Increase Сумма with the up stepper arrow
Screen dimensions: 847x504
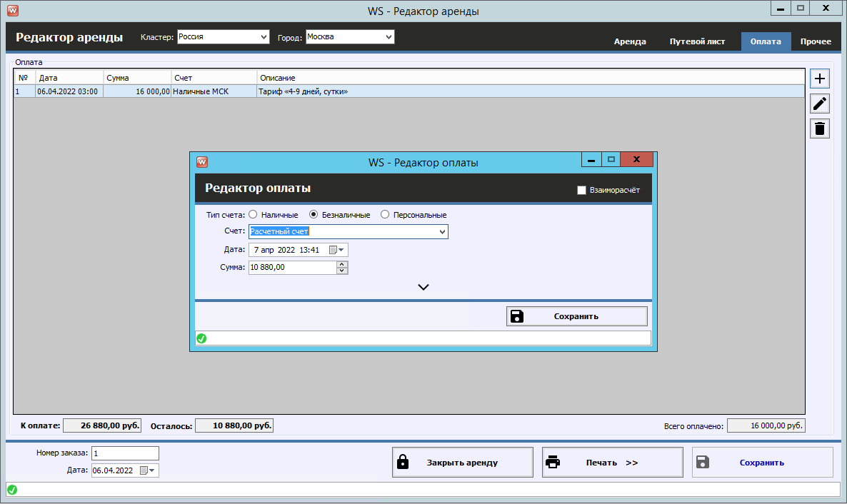(x=342, y=264)
